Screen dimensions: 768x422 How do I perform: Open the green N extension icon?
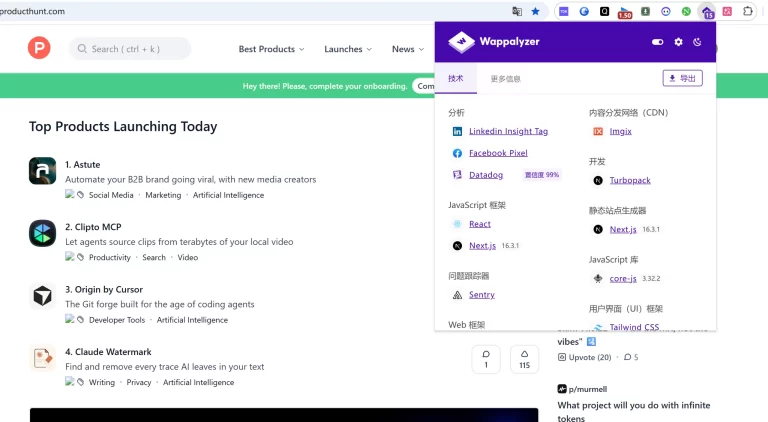[x=686, y=11]
